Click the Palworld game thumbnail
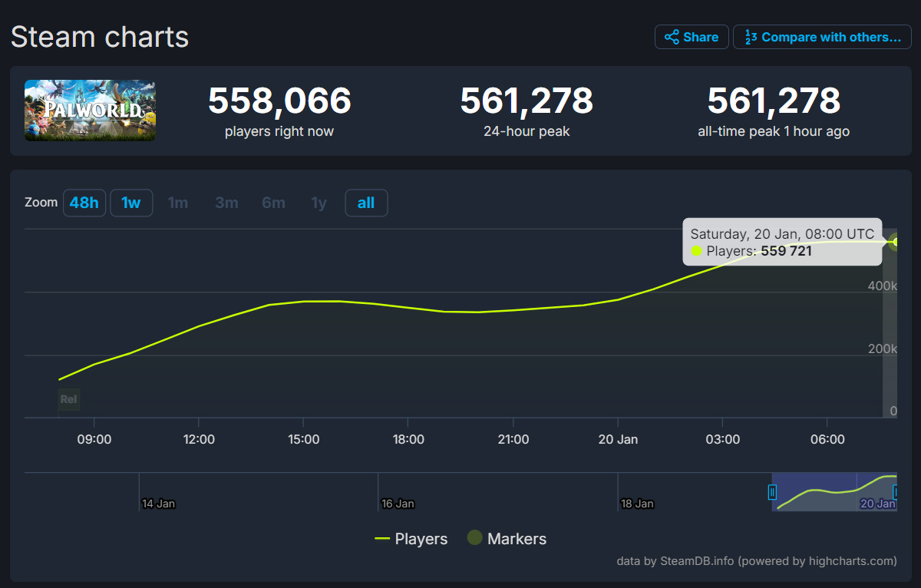 pyautogui.click(x=90, y=111)
